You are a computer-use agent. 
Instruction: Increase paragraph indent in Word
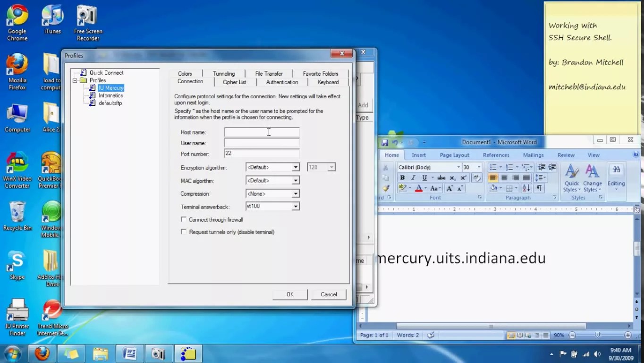point(551,167)
